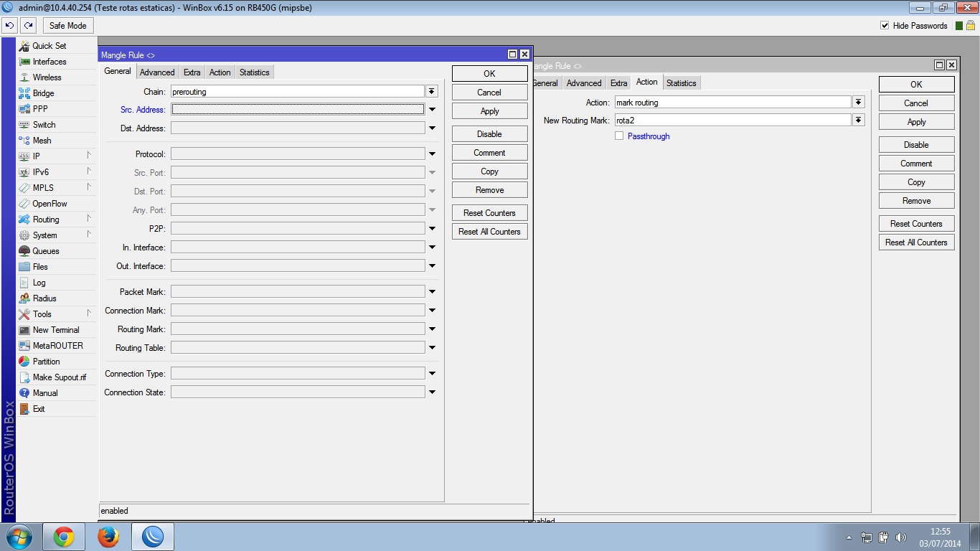Click Reset All Counters in front window
The height and width of the screenshot is (551, 980).
[x=489, y=232]
